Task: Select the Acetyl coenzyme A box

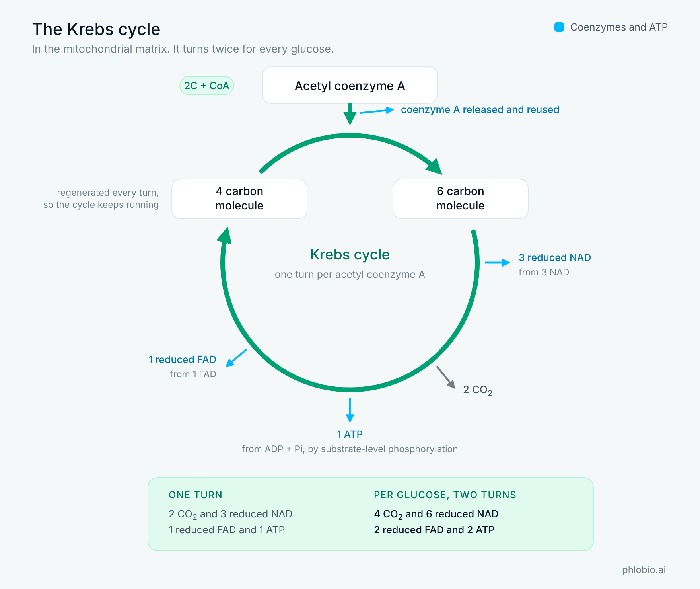Action: 350,85
